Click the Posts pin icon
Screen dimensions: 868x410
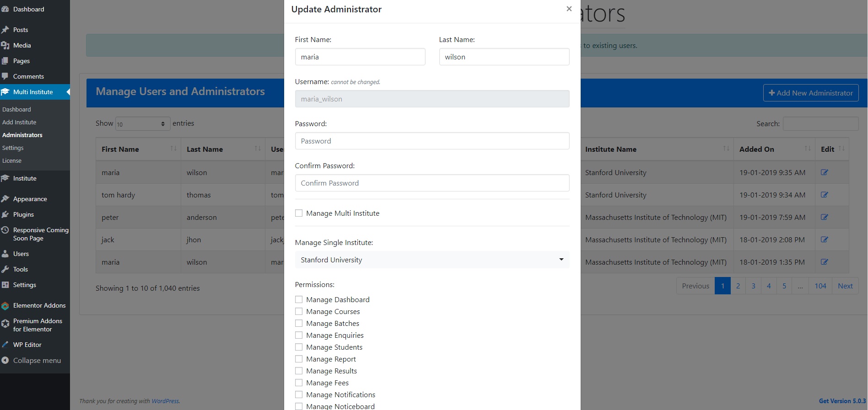[5, 30]
